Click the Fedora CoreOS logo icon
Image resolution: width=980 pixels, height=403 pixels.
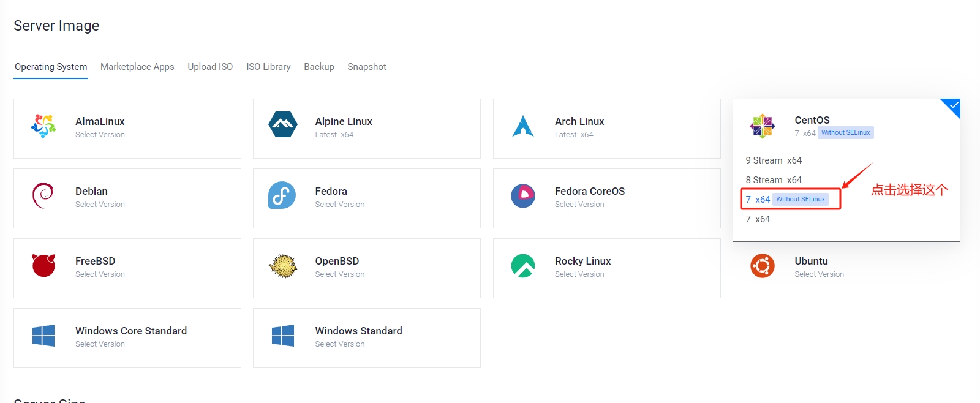[x=523, y=196]
